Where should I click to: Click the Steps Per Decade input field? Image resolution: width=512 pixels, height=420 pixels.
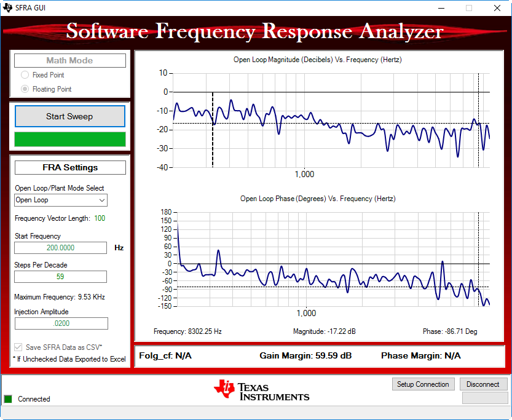click(x=60, y=277)
